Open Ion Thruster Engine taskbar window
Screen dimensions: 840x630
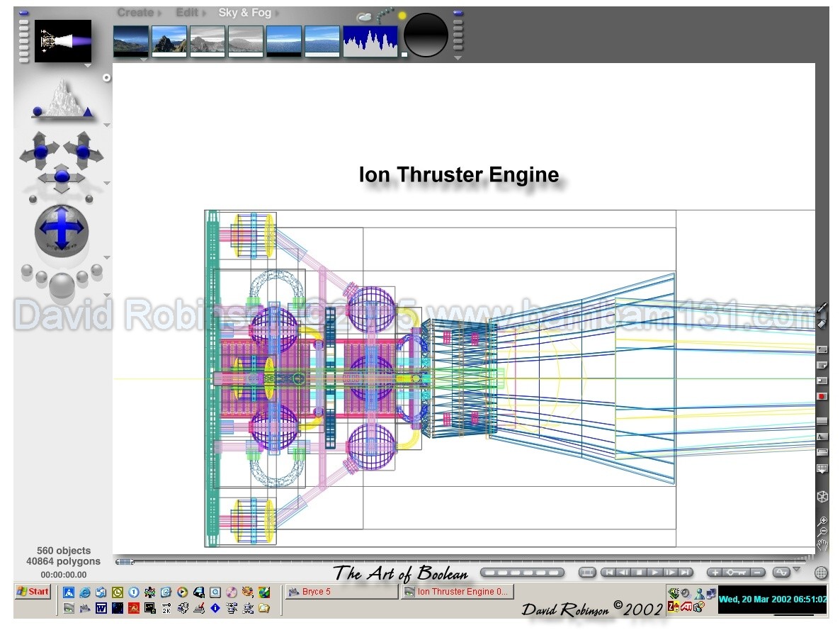coord(457,592)
